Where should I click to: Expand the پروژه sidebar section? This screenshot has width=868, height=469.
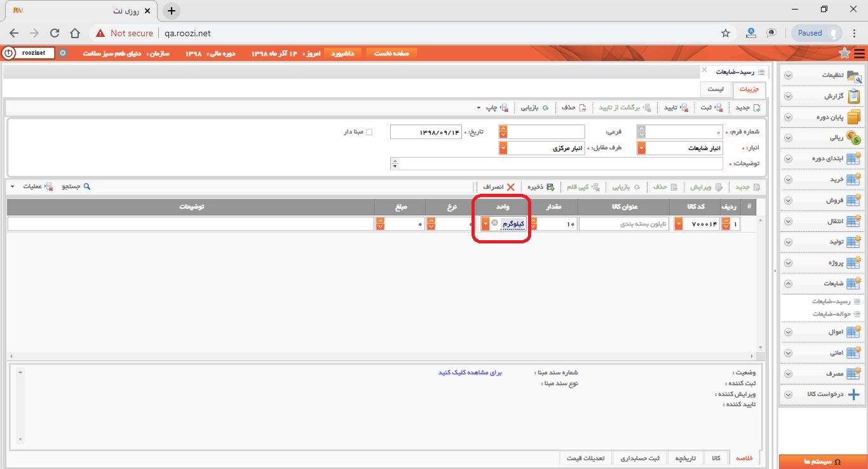(x=788, y=263)
